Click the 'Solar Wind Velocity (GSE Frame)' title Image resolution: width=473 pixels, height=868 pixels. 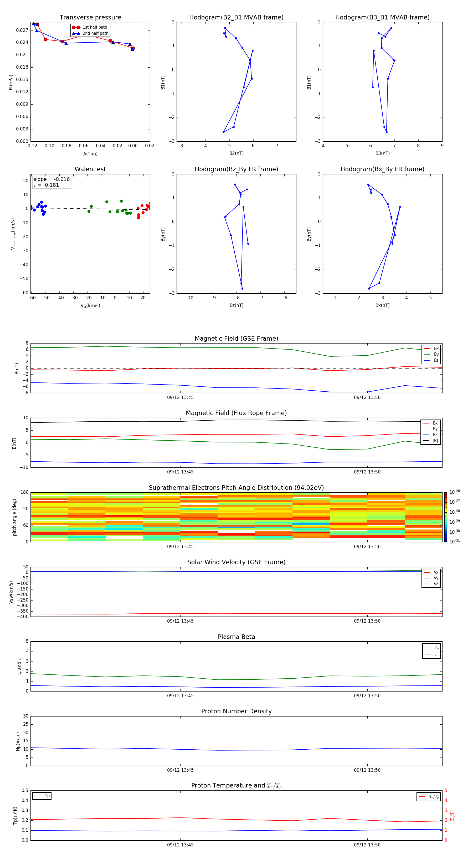click(x=236, y=562)
